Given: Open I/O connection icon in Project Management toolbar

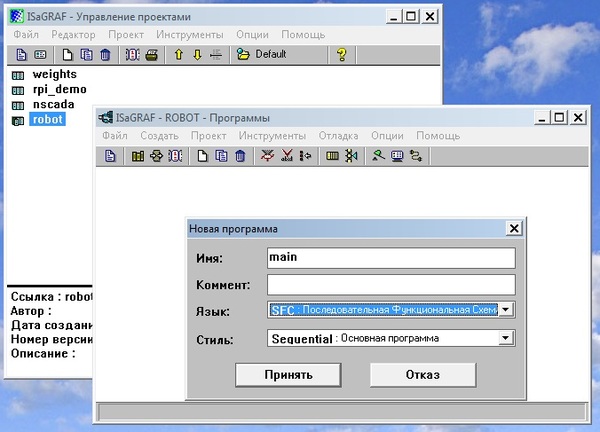Looking at the screenshot, I should click(132, 55).
